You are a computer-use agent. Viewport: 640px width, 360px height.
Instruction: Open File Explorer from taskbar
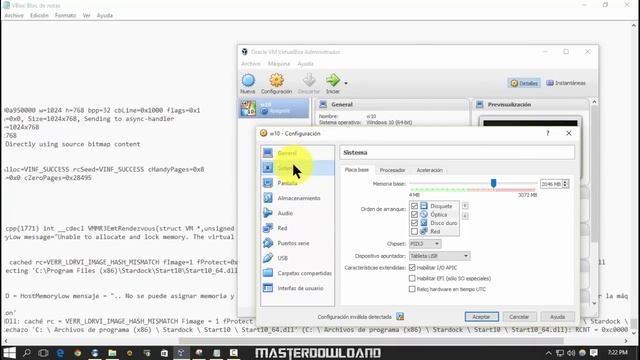(x=112, y=353)
